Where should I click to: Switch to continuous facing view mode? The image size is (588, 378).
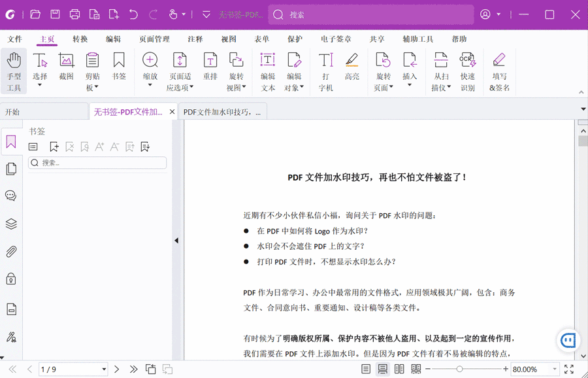(416, 369)
